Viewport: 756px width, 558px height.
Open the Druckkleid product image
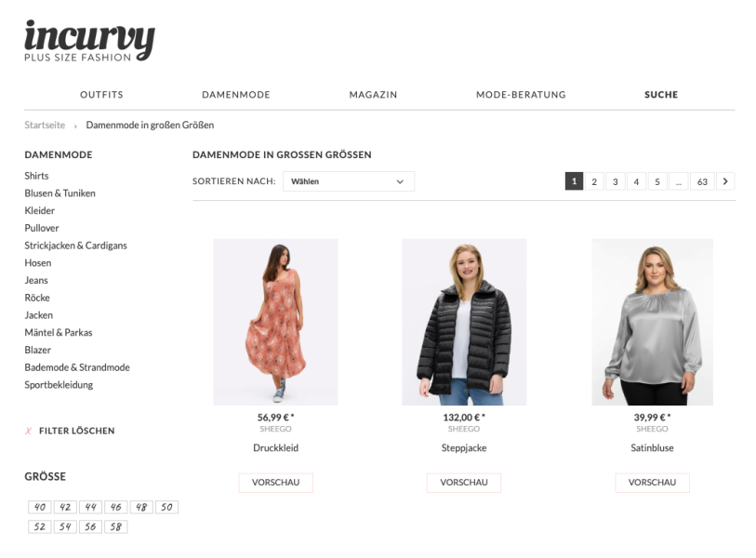276,322
